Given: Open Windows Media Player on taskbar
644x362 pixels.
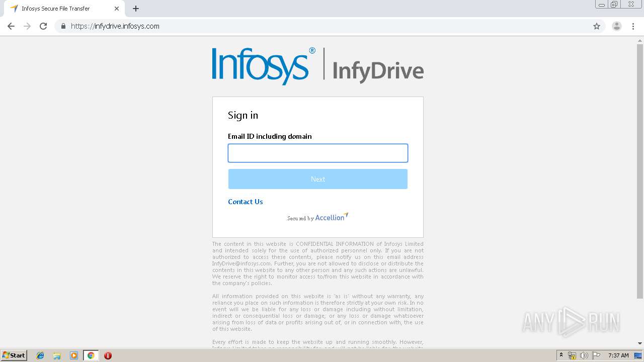Looking at the screenshot, I should click(74, 355).
